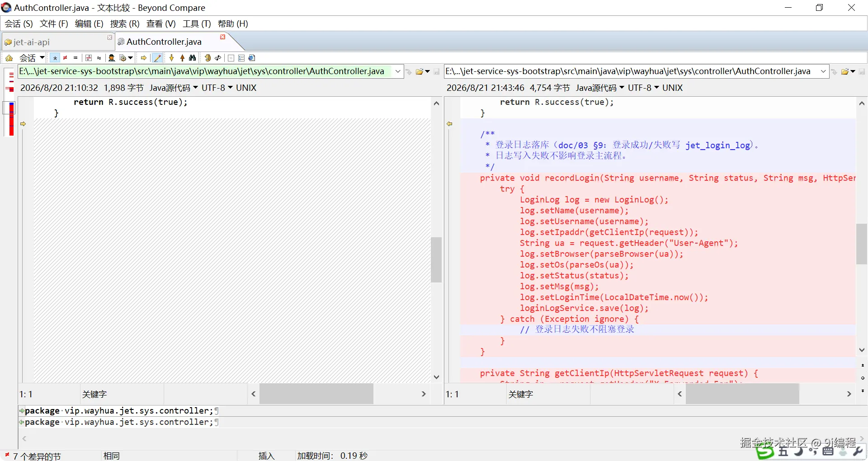Click the left pane vertical scrollbar thumb
Viewport: 868px width, 461px height.
(436, 260)
